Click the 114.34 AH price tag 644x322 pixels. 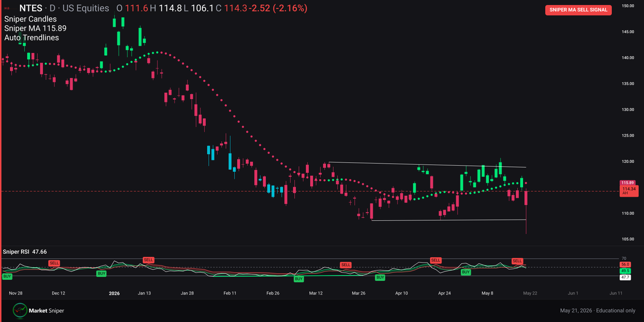coord(628,191)
